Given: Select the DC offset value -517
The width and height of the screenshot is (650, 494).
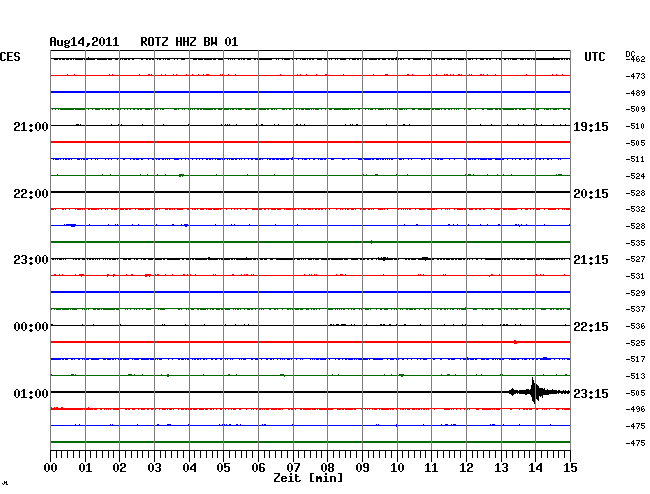Looking at the screenshot, I should tap(635, 359).
